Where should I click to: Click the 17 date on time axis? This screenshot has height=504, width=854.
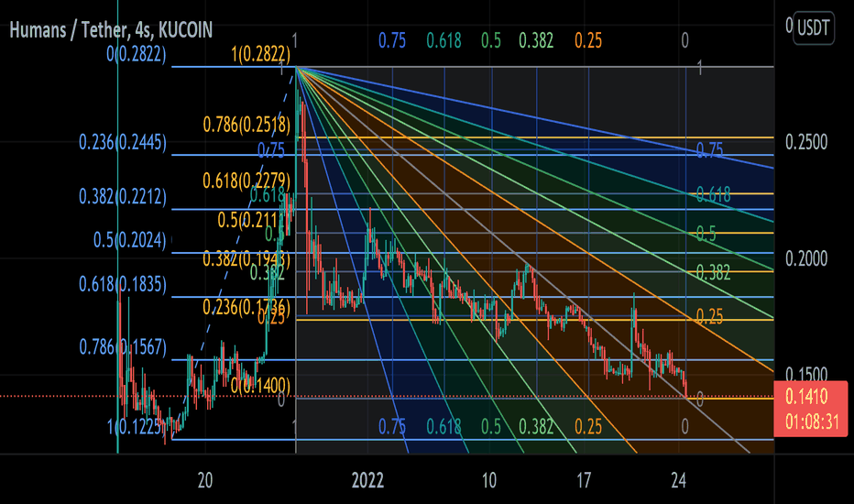pyautogui.click(x=584, y=480)
